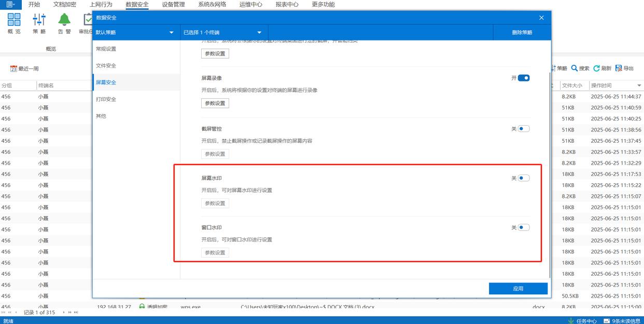Open the 系统&网络 ribbon tab
The height and width of the screenshot is (324, 644).
point(212,4)
